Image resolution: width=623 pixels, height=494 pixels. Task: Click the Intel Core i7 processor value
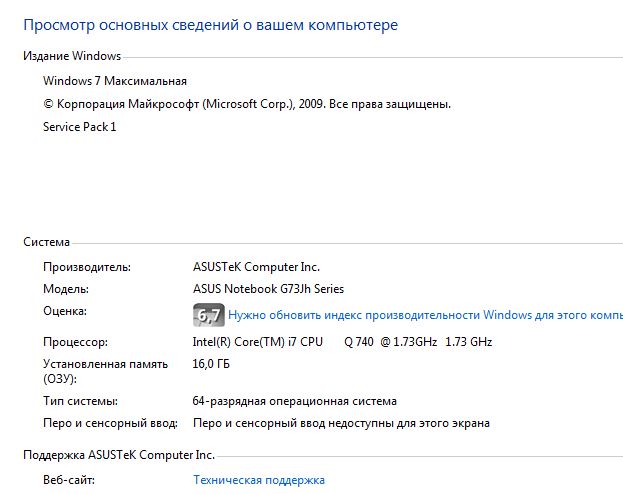(x=342, y=342)
